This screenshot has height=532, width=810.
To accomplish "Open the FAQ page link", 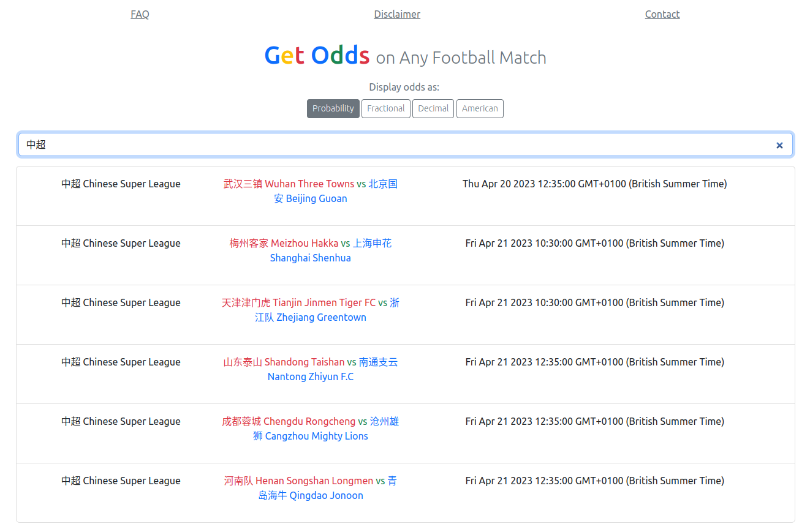I will coord(140,14).
